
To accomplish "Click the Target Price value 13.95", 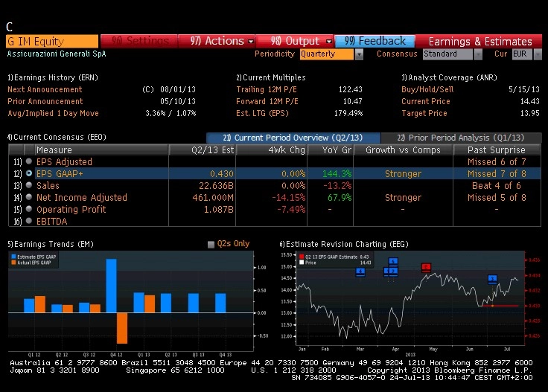I will click(530, 113).
